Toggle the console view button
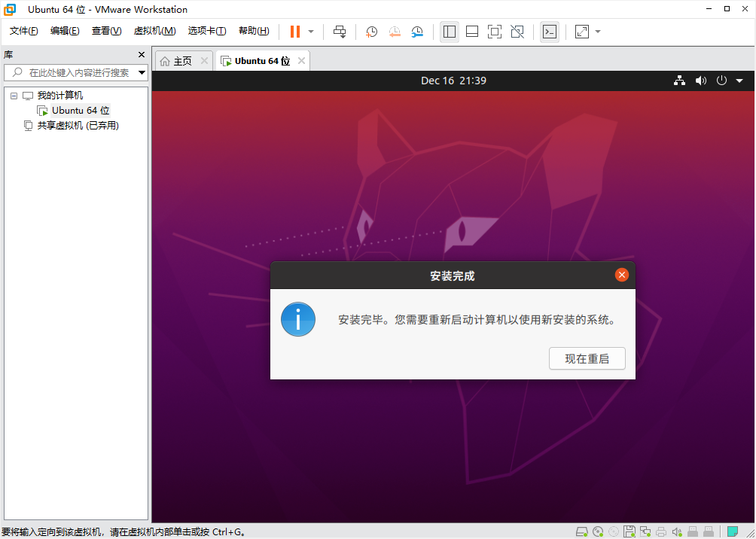 [550, 32]
